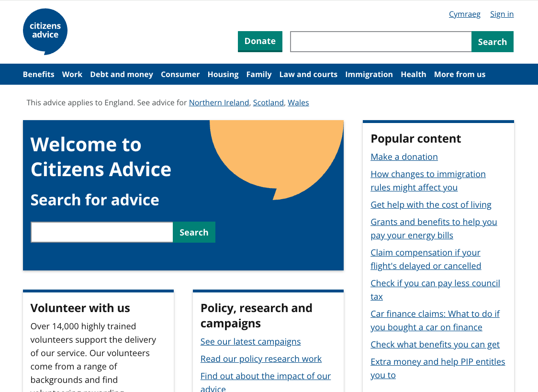Switch language via Cymraeg link

(x=465, y=14)
